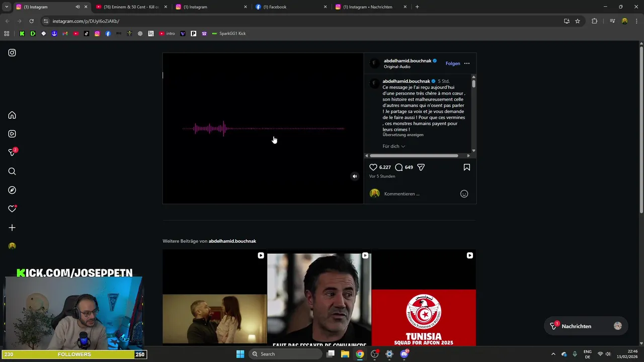Go to the Instagram Home feed icon

(12, 115)
